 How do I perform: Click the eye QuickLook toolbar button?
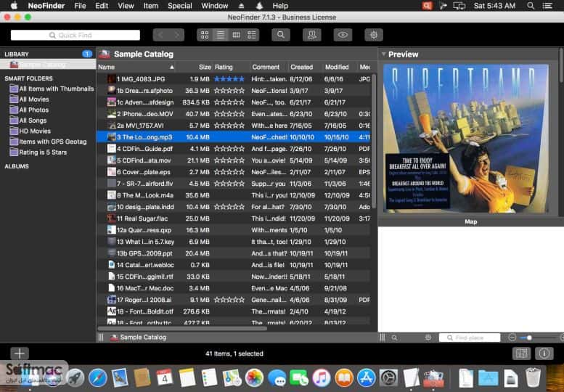pos(343,35)
